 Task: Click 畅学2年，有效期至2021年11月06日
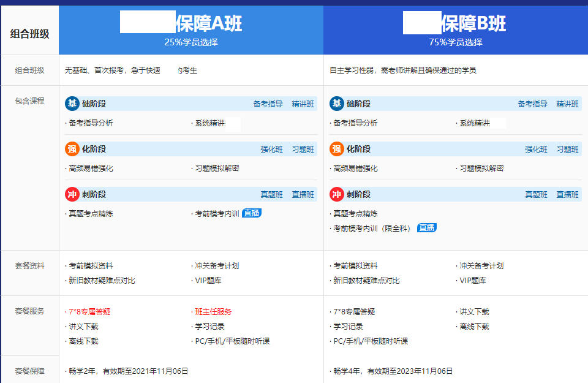point(128,371)
